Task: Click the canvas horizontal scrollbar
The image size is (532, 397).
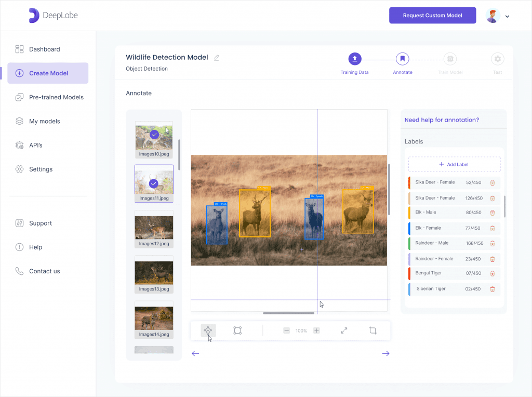Action: (x=288, y=313)
